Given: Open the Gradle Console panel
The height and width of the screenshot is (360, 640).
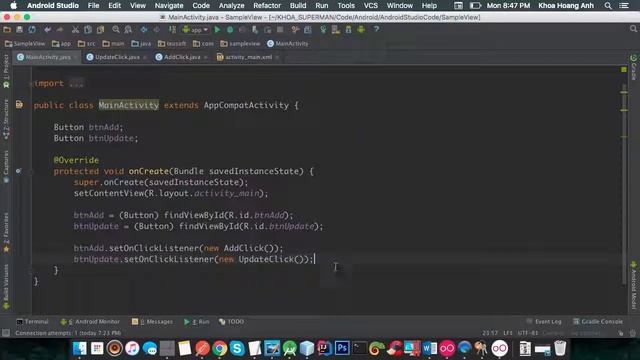Looking at the screenshot, I should [598, 322].
